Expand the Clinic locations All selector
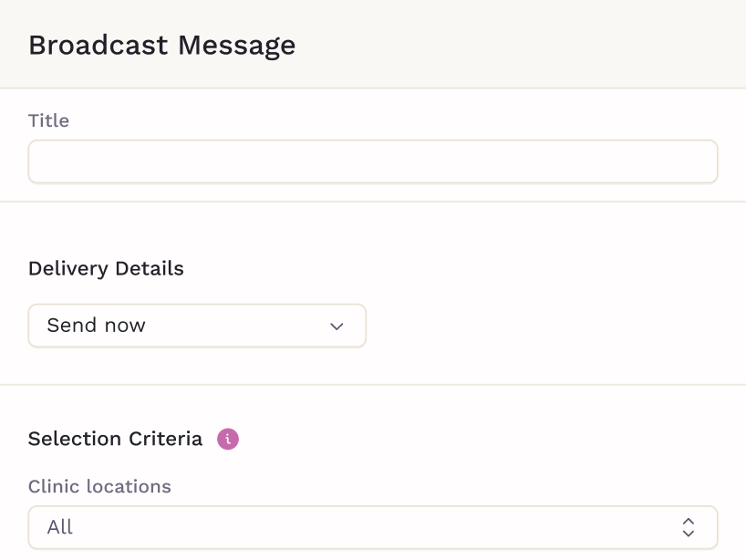Image resolution: width=746 pixels, height=560 pixels. [x=372, y=527]
